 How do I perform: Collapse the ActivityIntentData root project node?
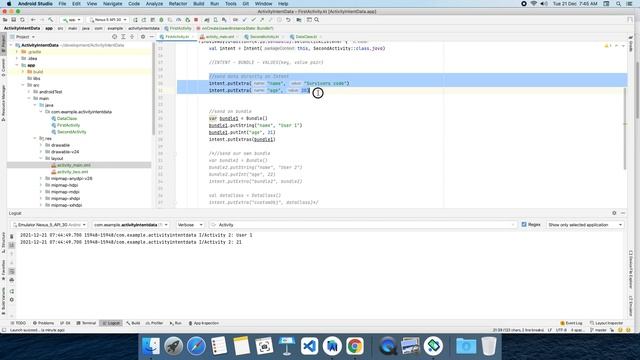[x=11, y=45]
